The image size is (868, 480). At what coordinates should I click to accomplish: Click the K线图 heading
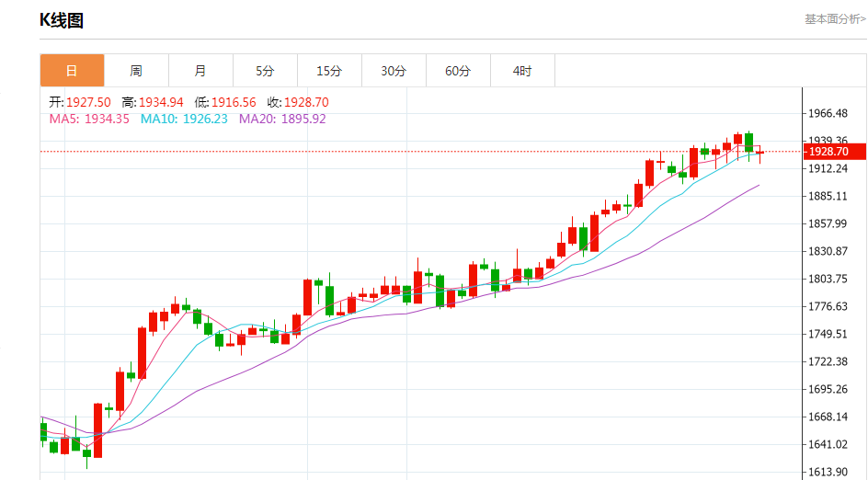coord(62,20)
